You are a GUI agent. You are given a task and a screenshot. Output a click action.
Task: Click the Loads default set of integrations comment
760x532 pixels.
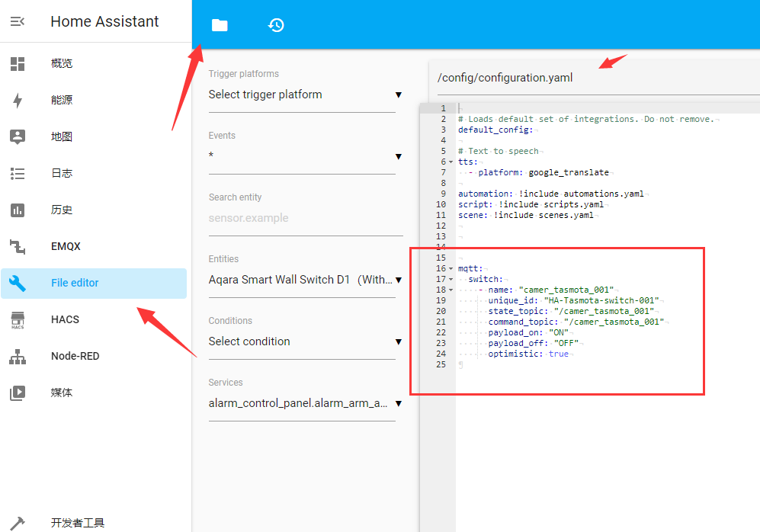pyautogui.click(x=586, y=119)
